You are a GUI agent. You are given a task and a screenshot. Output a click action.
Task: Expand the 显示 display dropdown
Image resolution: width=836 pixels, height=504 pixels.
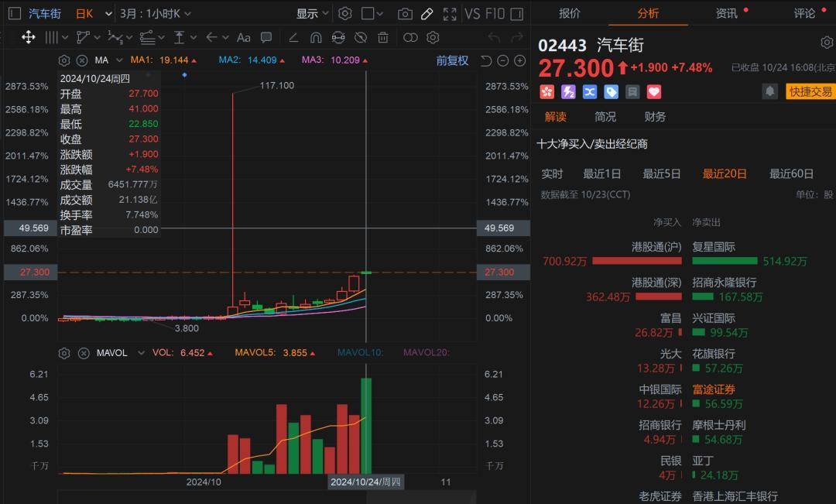313,13
